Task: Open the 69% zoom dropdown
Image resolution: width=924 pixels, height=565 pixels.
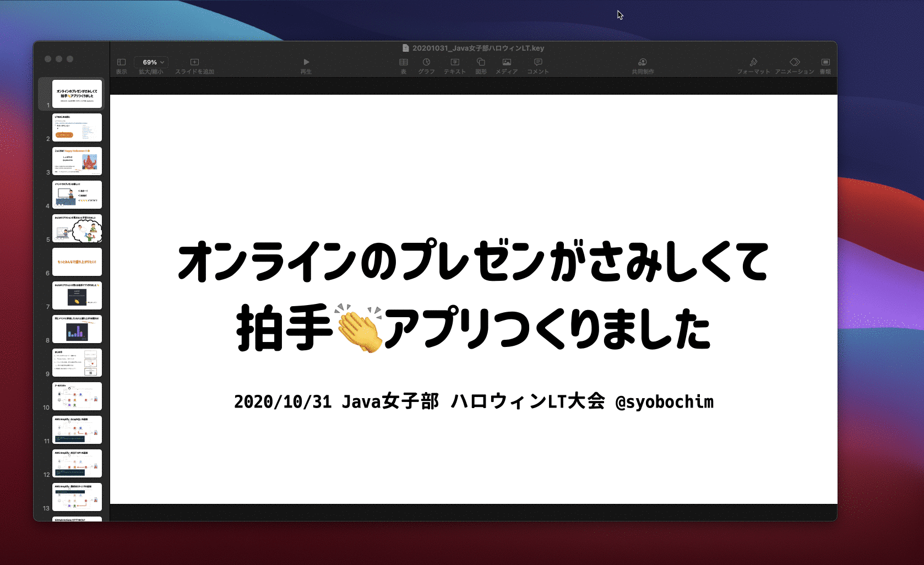Action: (151, 62)
